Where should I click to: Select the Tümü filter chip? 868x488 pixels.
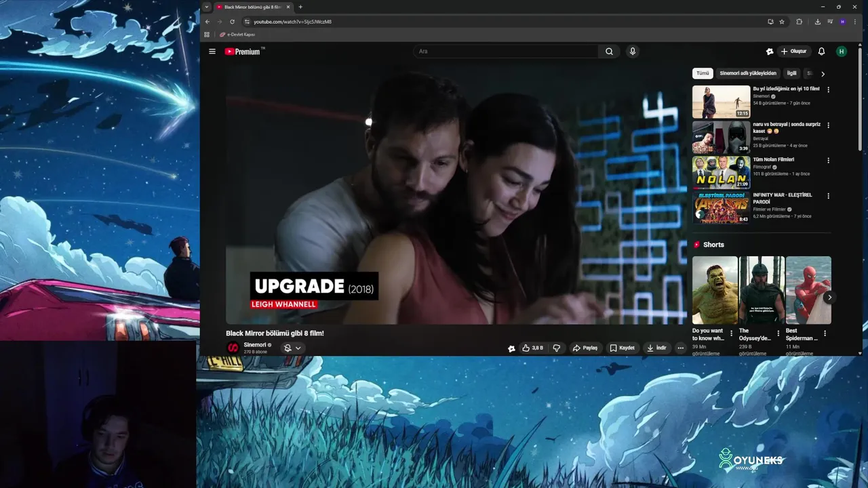[x=703, y=73]
